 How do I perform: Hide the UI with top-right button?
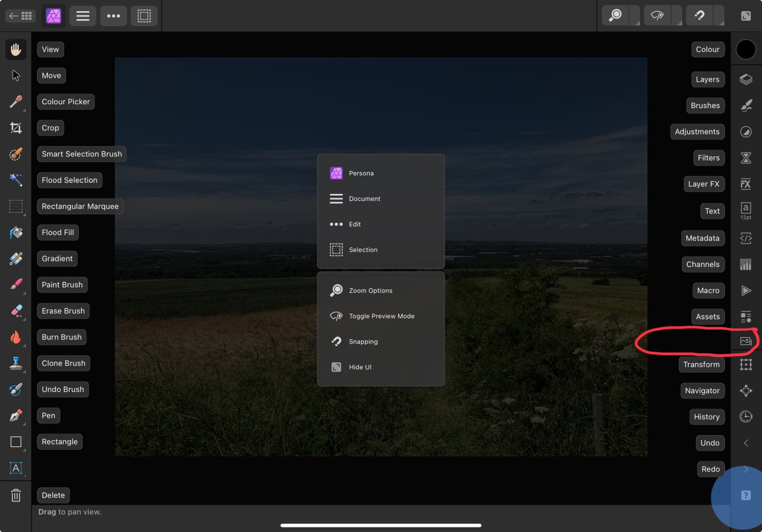coord(745,16)
